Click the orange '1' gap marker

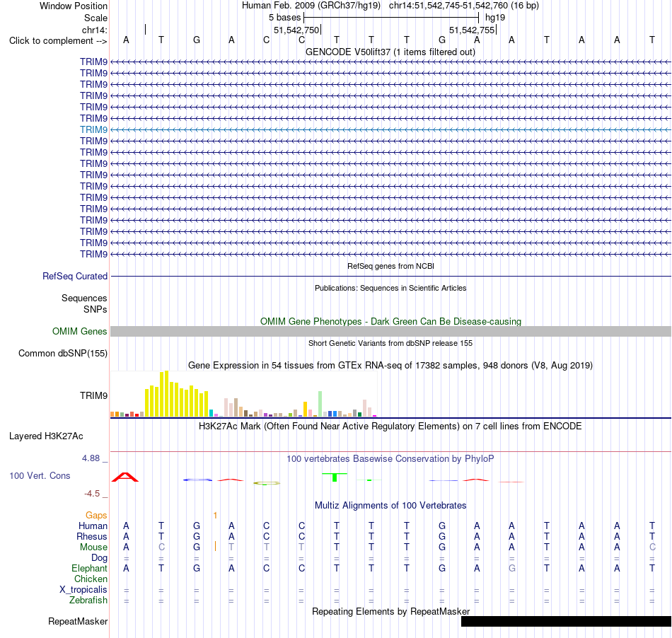pos(215,516)
